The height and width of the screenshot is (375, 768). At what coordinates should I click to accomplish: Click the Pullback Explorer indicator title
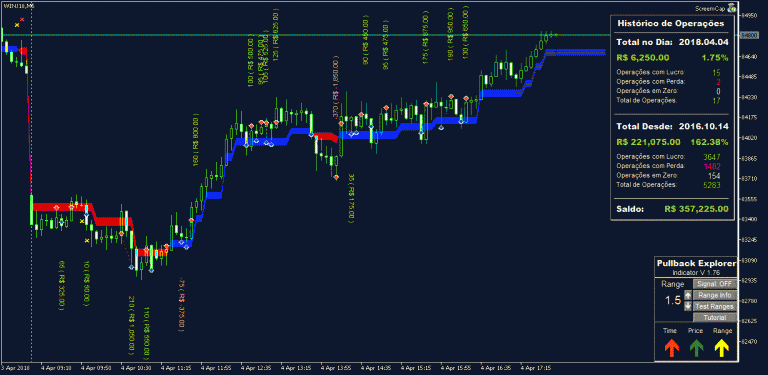[696, 263]
